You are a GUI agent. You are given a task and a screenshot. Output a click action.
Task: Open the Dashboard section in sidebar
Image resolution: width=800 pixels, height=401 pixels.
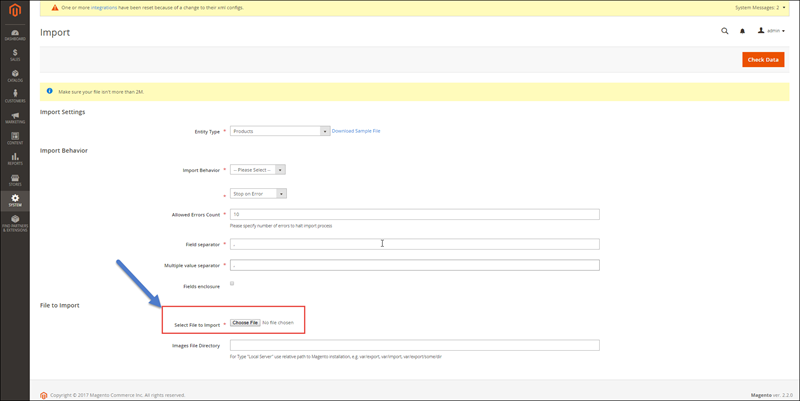coord(15,35)
